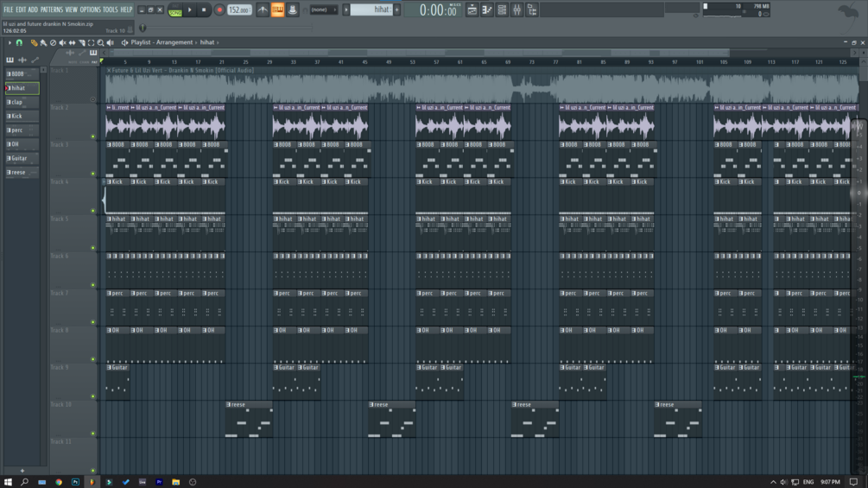Select the Zoom magnifier tool

(101, 42)
